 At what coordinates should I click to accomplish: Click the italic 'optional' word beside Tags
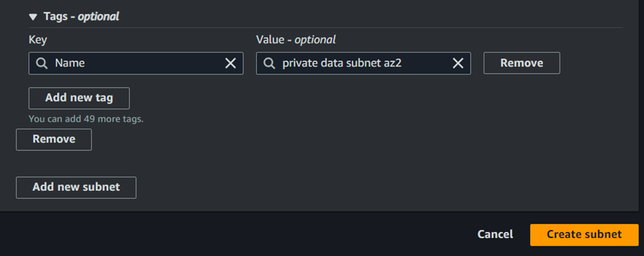[x=99, y=16]
